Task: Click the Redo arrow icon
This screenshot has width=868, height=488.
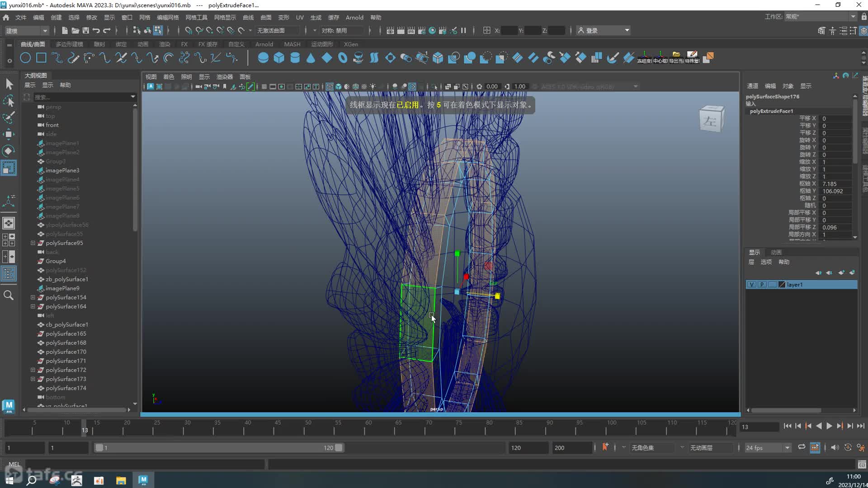Action: coord(107,30)
